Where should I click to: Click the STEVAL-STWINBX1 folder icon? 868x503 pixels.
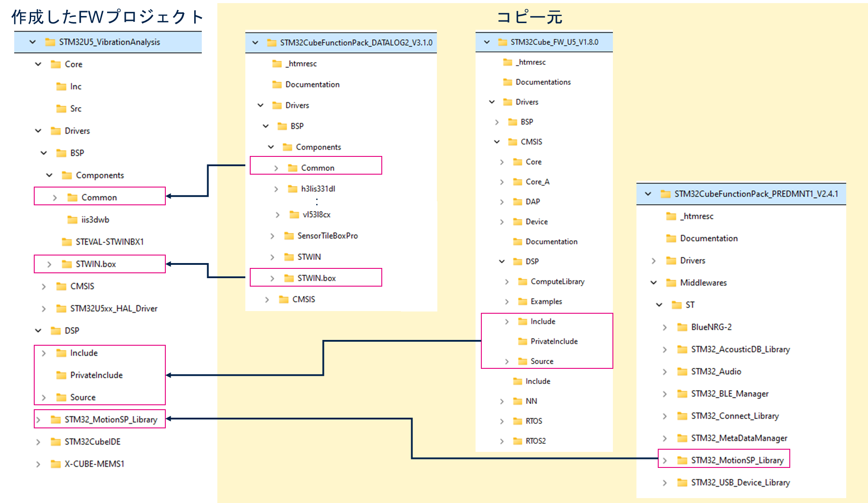tap(67, 242)
